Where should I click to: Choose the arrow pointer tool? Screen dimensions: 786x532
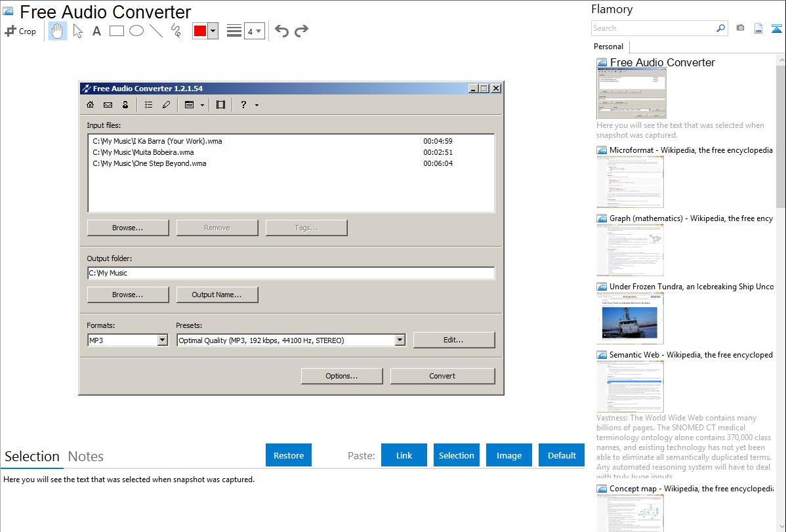coord(77,31)
